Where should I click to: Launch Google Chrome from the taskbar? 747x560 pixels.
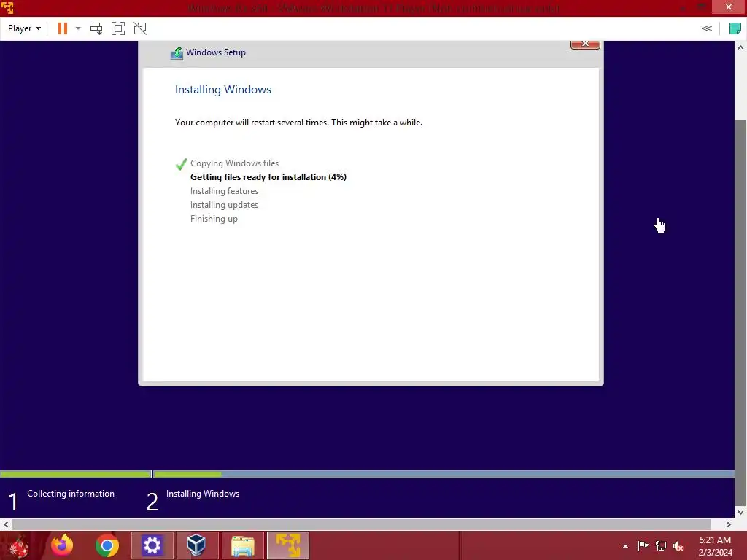107,545
